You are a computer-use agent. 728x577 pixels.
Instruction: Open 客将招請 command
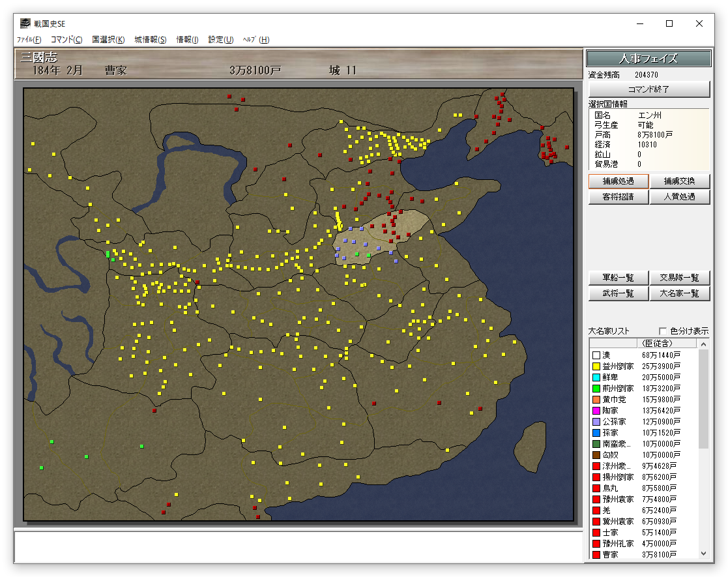pos(618,196)
